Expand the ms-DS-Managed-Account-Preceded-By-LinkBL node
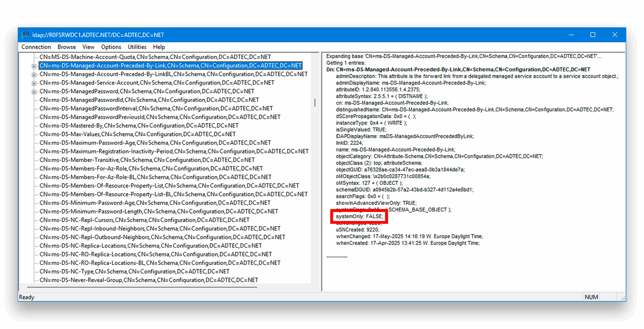Viewport: 644px width, 329px height. pos(34,74)
